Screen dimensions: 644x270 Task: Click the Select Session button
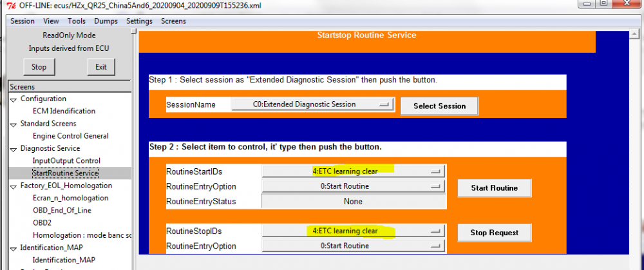point(439,106)
